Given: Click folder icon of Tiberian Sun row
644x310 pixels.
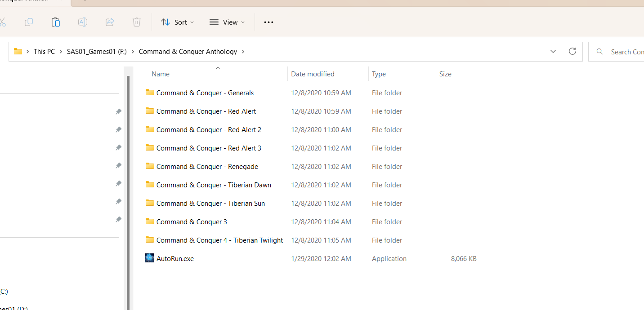Looking at the screenshot, I should click(x=150, y=203).
